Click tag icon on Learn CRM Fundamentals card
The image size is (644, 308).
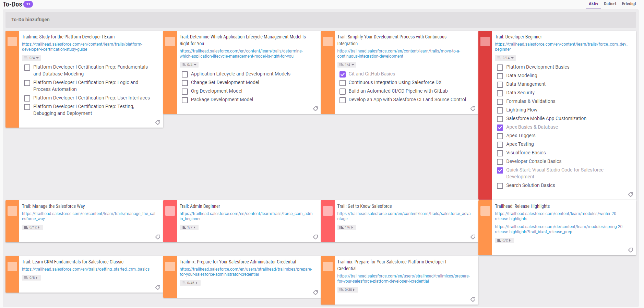[158, 287]
